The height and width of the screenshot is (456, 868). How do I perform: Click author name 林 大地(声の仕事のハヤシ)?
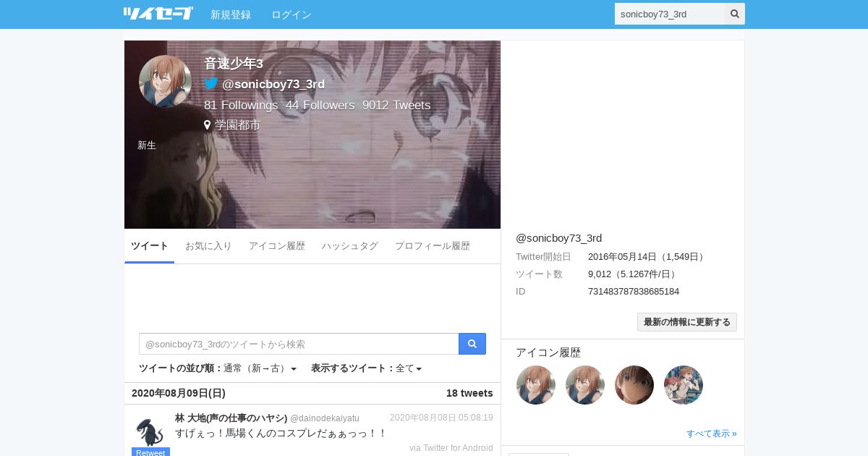(x=231, y=418)
